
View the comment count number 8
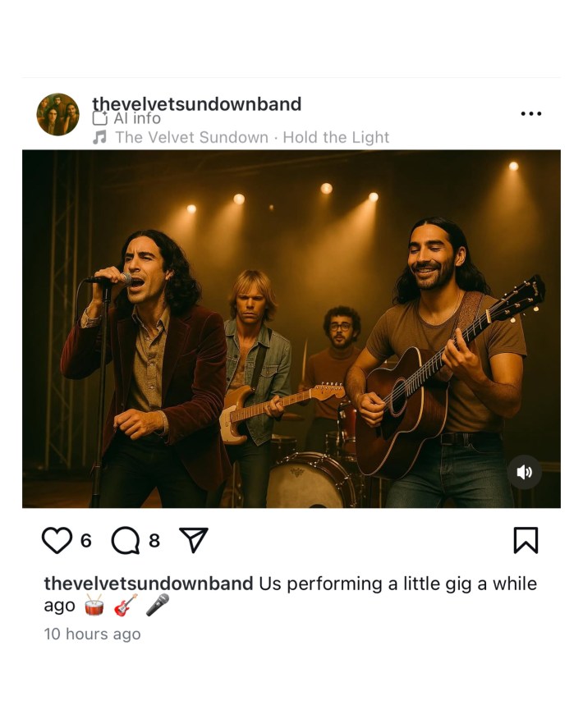click(154, 541)
